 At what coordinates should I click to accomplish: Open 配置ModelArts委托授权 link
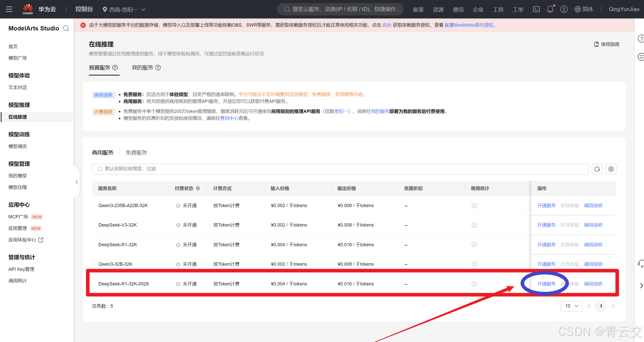469,25
